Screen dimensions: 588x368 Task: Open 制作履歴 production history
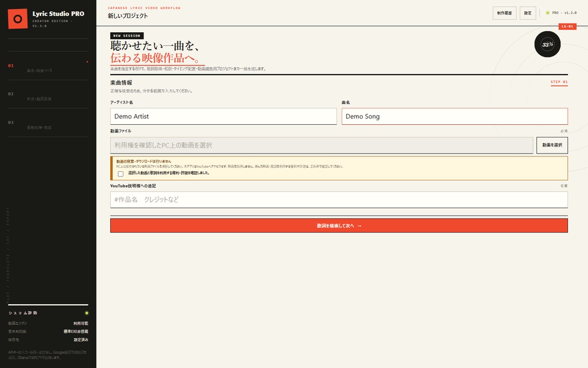pyautogui.click(x=504, y=13)
